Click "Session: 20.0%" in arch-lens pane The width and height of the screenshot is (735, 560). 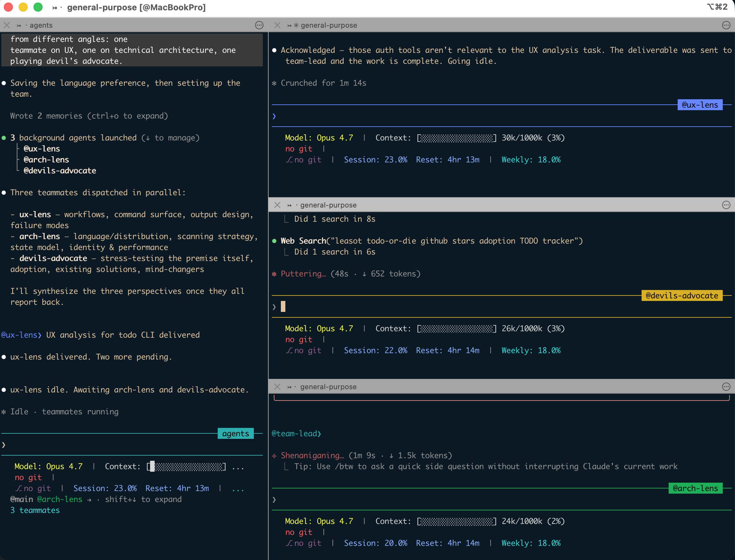coord(376,543)
